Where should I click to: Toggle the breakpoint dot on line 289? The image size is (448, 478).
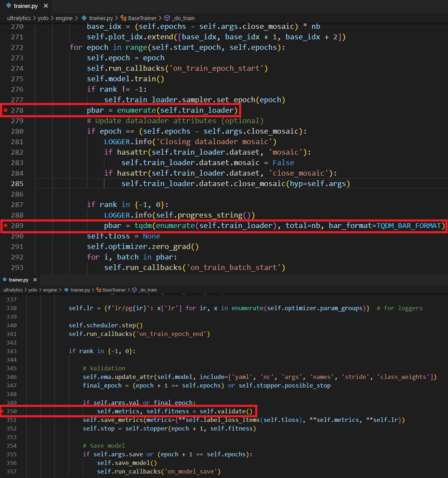(5, 225)
